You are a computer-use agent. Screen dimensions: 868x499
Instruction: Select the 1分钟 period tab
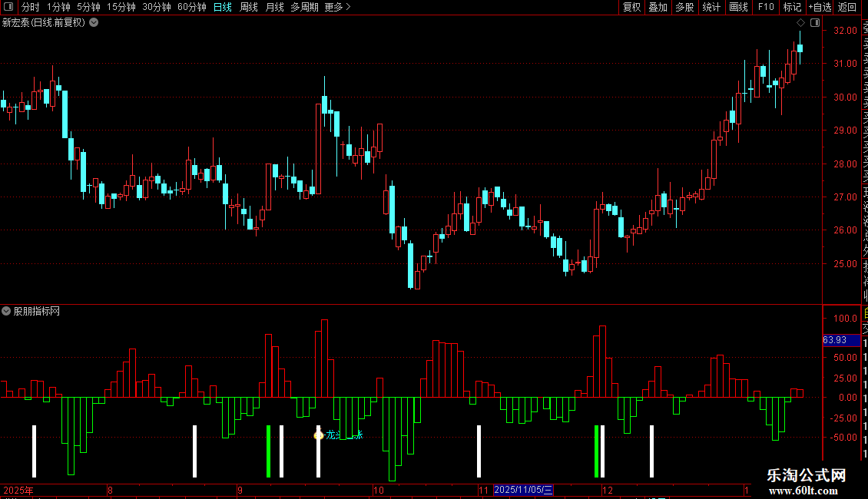click(58, 7)
